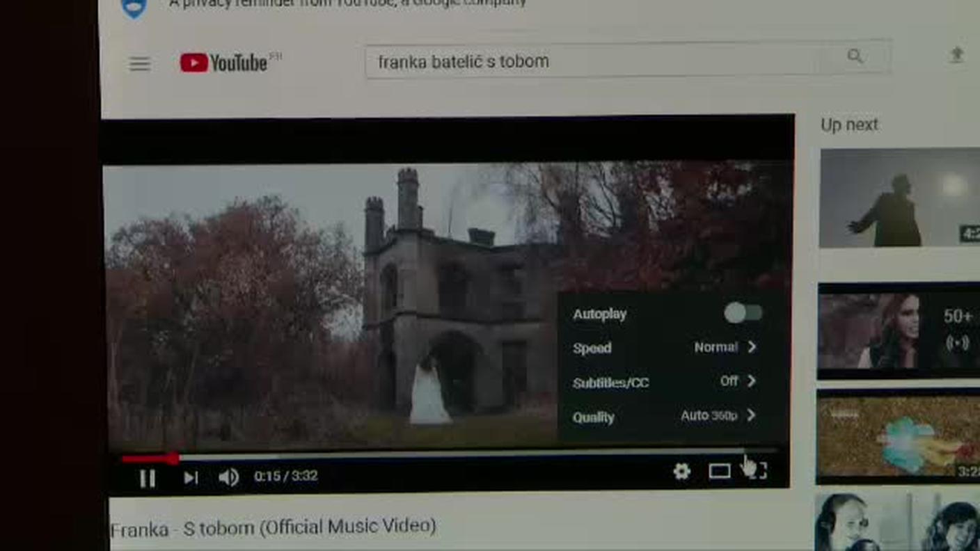The height and width of the screenshot is (551, 980).
Task: Pause the playing video
Action: pos(148,478)
